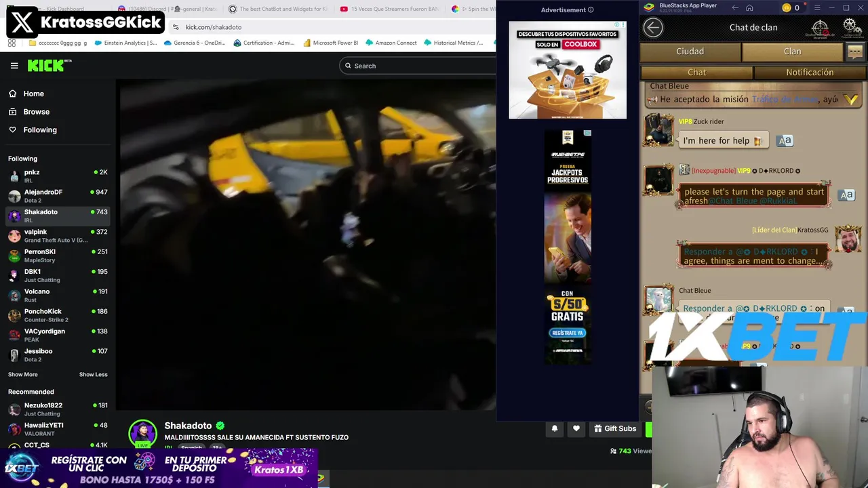Open Amazon Connect bookmark

(391, 43)
